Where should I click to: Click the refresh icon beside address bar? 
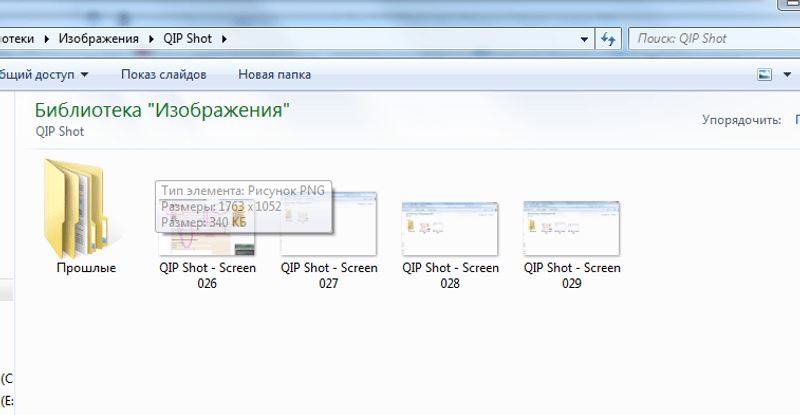[x=608, y=39]
